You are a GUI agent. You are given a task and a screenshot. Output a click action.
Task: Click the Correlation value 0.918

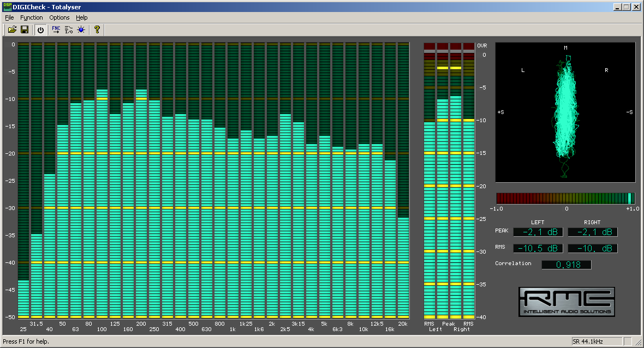tap(567, 265)
